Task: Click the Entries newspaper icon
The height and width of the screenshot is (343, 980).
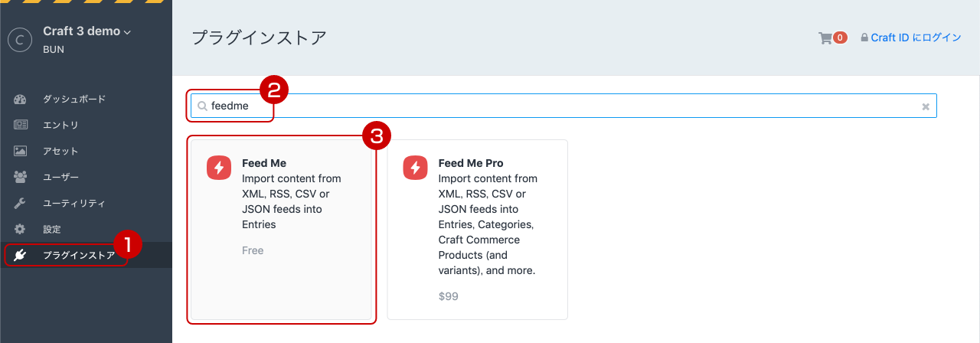Action: [21, 126]
